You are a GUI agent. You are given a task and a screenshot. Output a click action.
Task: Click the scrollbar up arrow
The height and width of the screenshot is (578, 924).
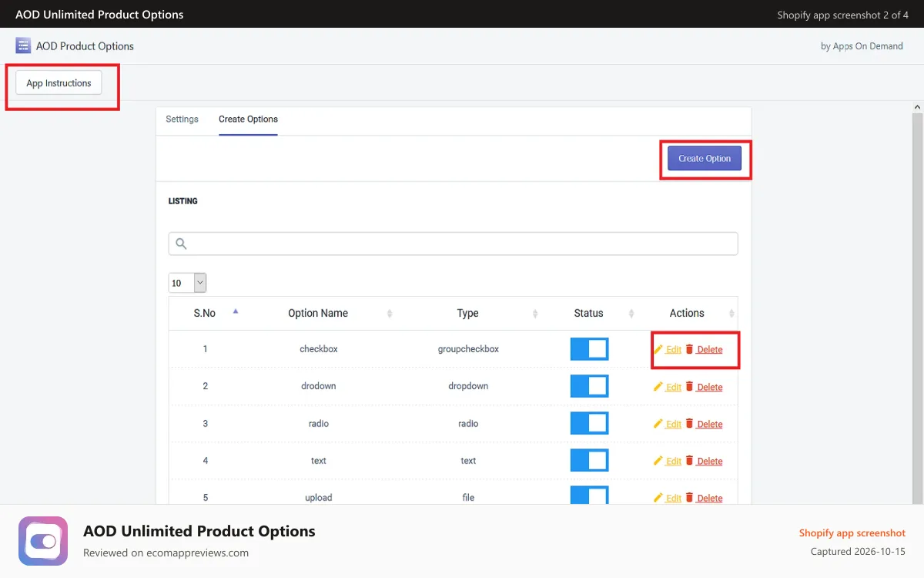pos(917,106)
